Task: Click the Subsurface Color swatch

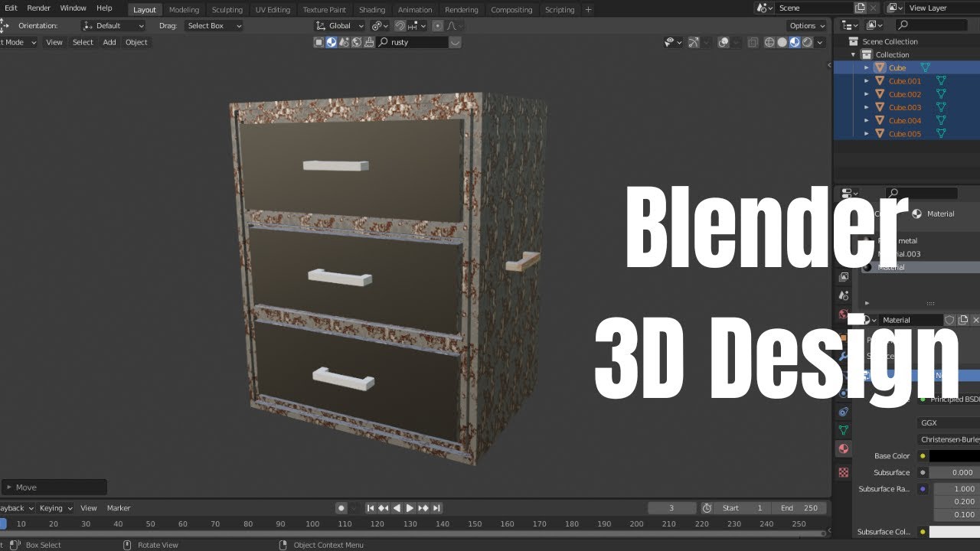Action: tap(955, 532)
